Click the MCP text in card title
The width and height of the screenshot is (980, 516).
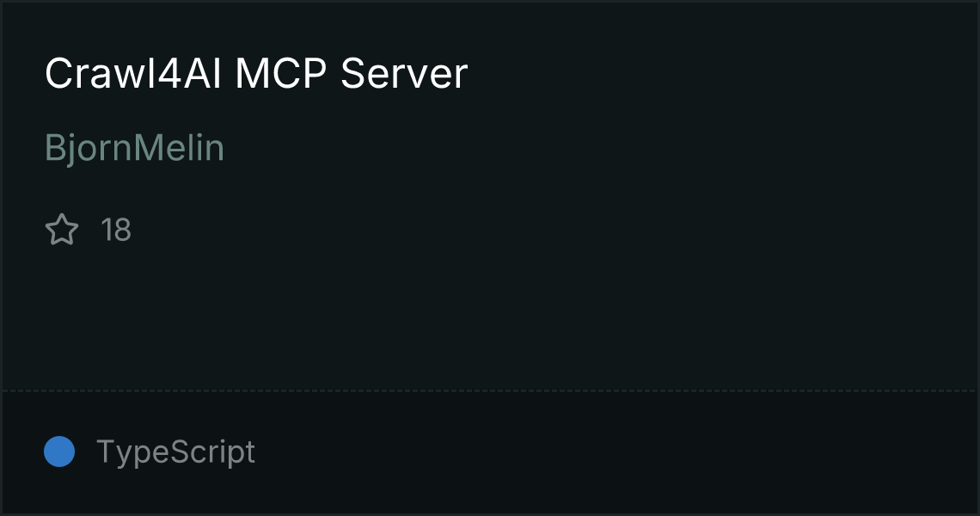click(280, 73)
